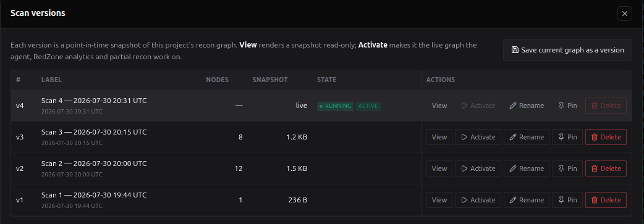Viewport: 644px width, 224px height.
Task: View the Scan 3 snapshot
Action: tap(439, 137)
